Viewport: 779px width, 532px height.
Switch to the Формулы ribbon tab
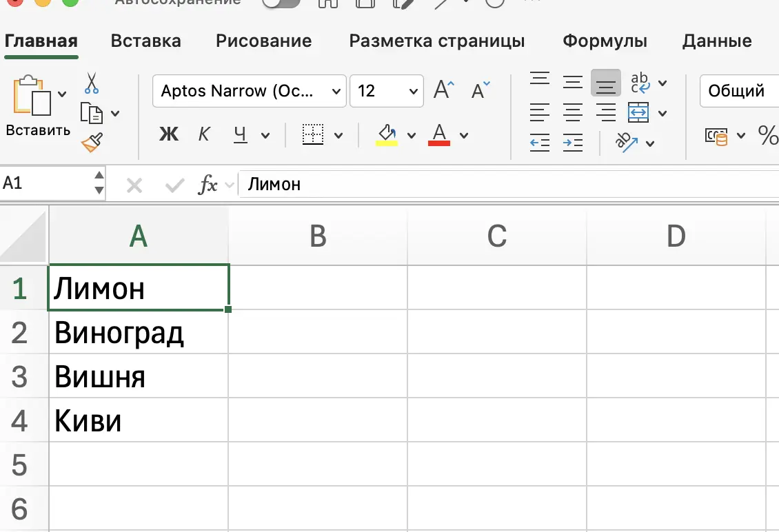pyautogui.click(x=605, y=41)
